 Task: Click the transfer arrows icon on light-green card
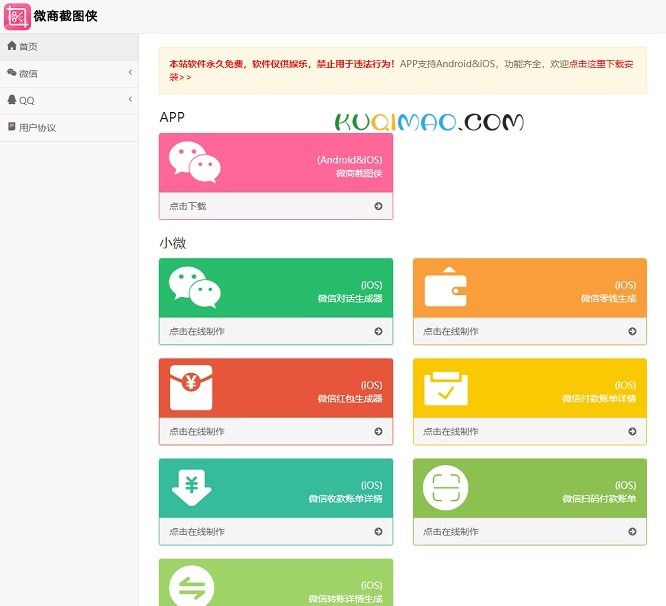point(192,587)
